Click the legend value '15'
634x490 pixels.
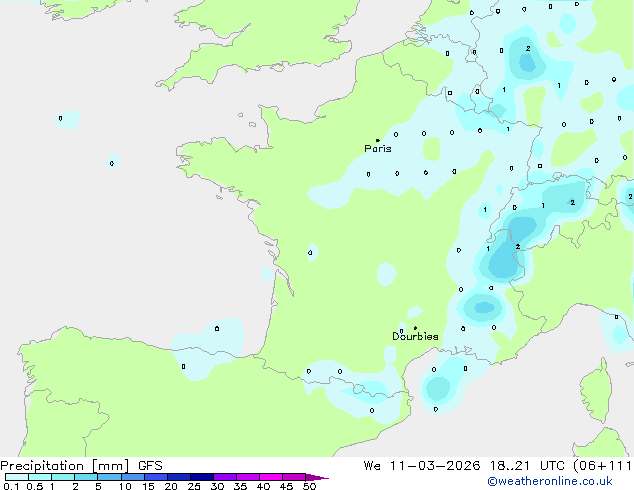[148, 486]
